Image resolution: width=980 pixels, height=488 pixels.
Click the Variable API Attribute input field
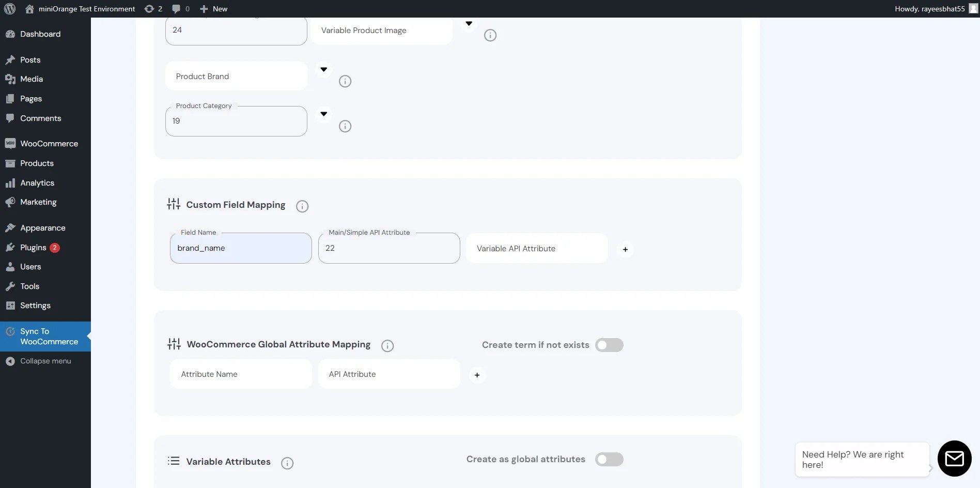(536, 249)
